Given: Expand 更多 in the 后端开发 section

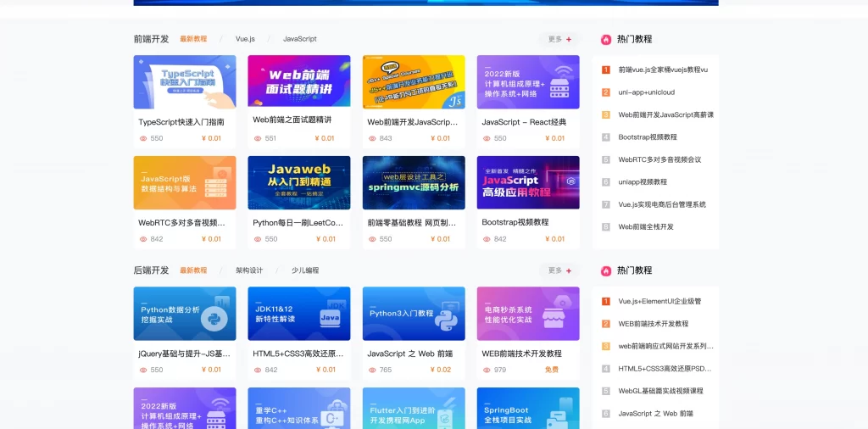Looking at the screenshot, I should [559, 270].
